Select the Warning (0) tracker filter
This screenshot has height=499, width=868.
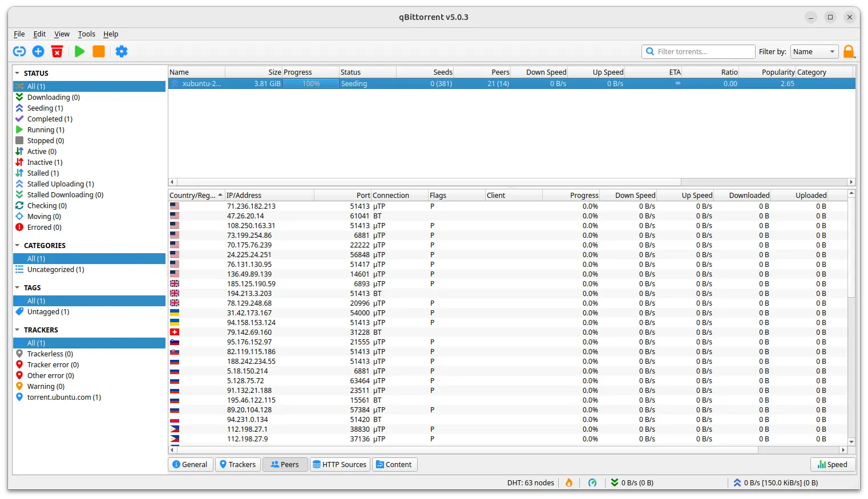(x=89, y=387)
